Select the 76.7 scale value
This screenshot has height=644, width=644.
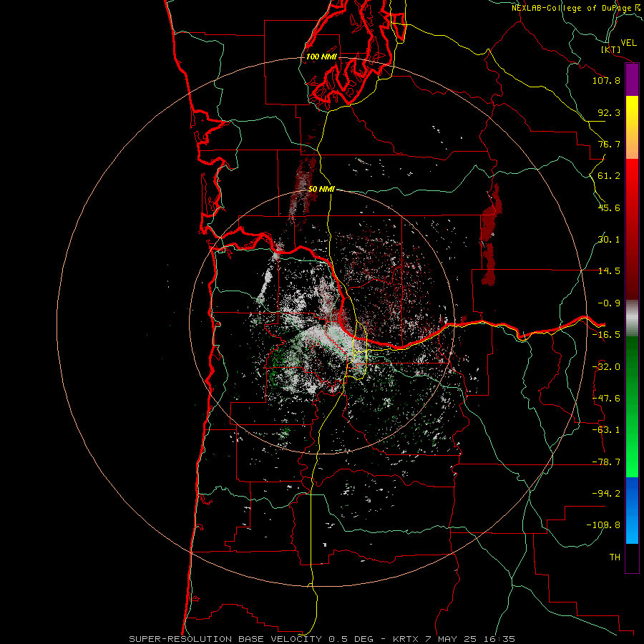click(x=609, y=144)
